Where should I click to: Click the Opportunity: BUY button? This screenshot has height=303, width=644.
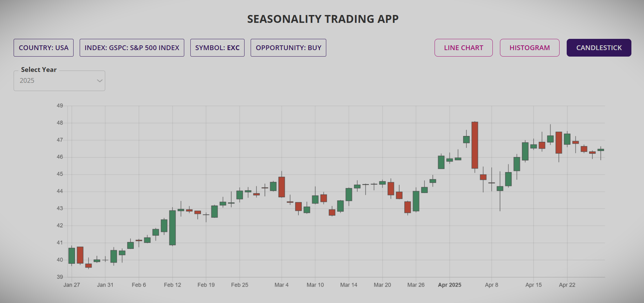click(288, 48)
